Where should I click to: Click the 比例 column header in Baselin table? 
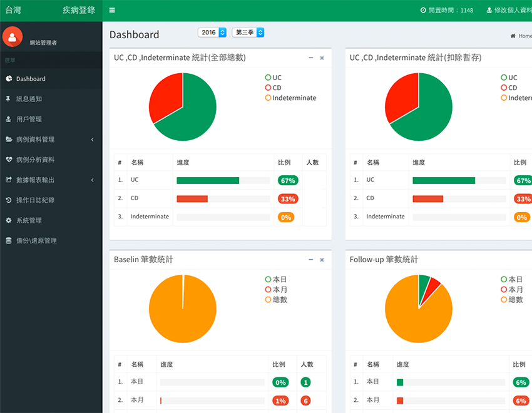tap(279, 364)
